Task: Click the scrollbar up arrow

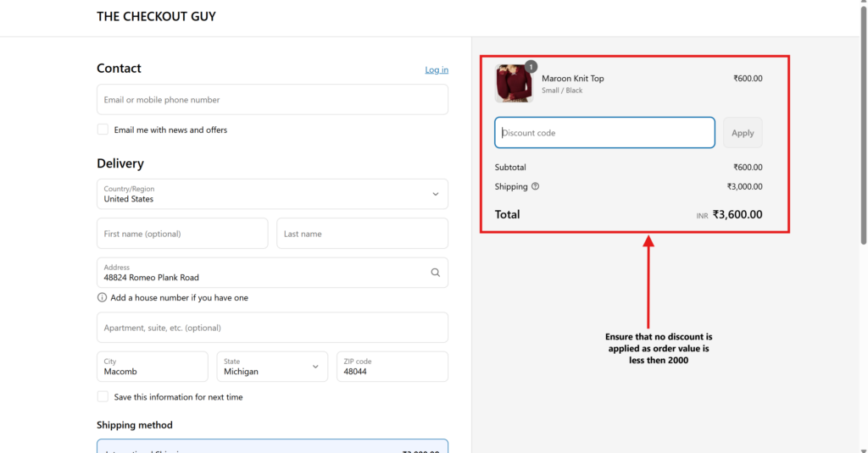Action: pos(863,4)
